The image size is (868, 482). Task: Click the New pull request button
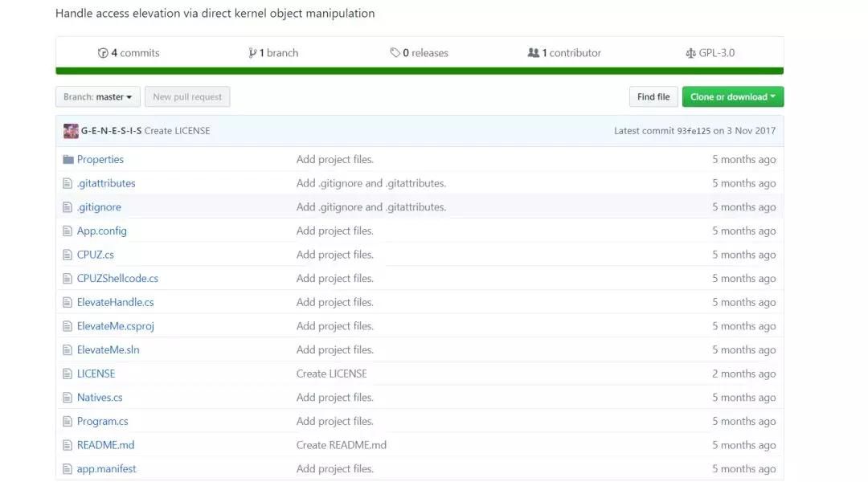(x=187, y=97)
